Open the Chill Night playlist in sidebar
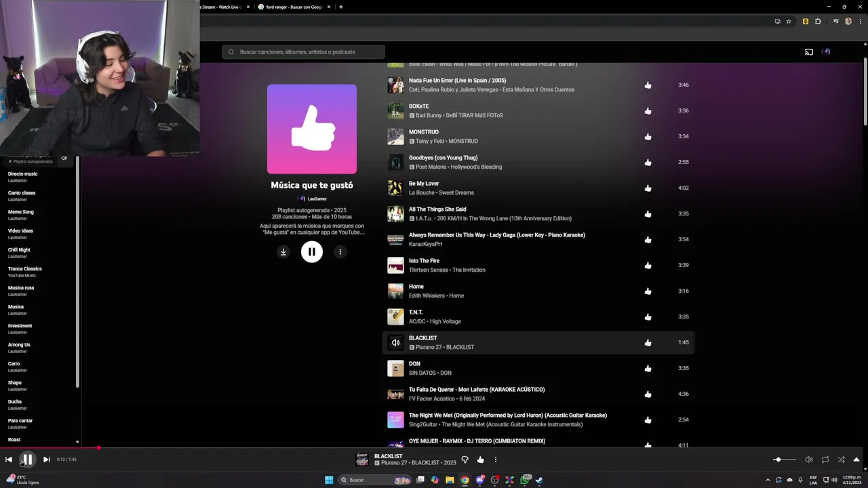 [x=19, y=250]
